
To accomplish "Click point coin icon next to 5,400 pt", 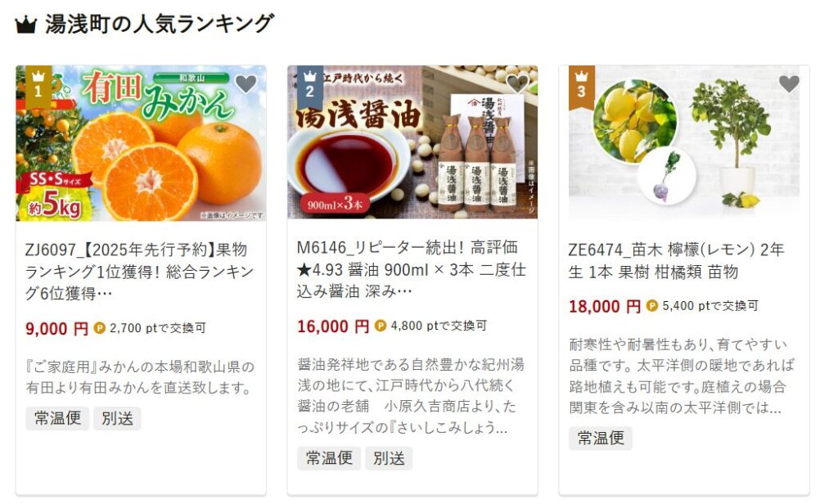I will tap(652, 306).
